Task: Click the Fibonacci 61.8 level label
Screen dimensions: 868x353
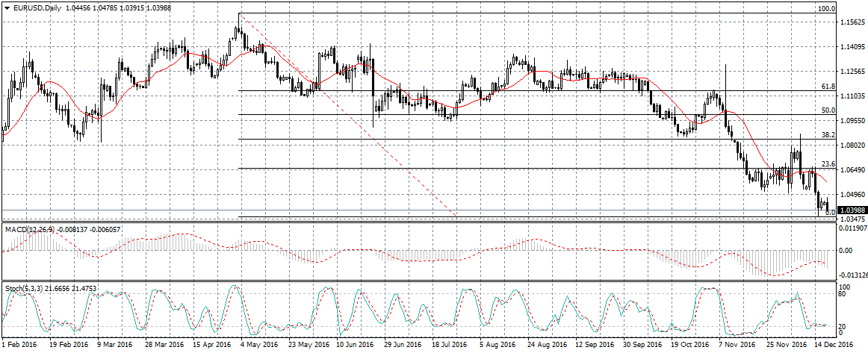Action: (828, 87)
